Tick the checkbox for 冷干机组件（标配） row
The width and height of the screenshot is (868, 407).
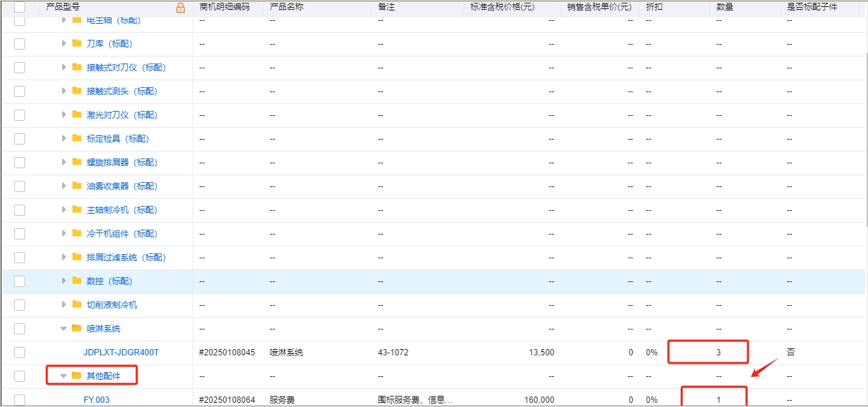pos(20,234)
